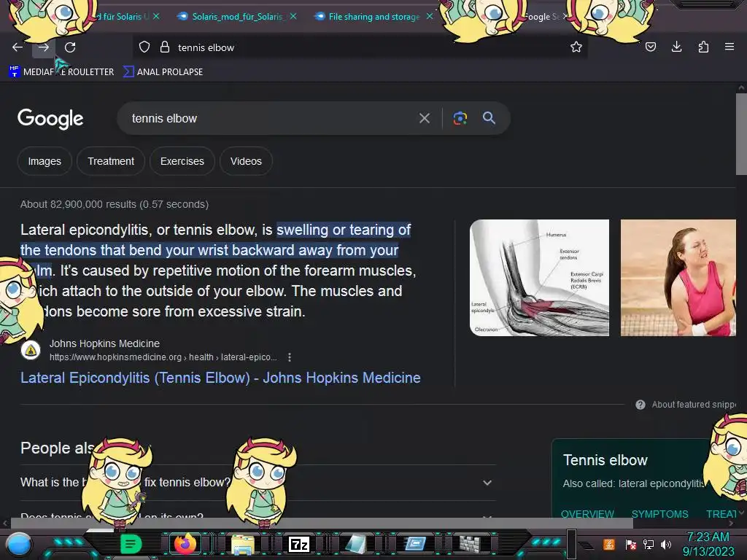Open the flag action center tray icon
The image size is (747, 560).
point(631,544)
